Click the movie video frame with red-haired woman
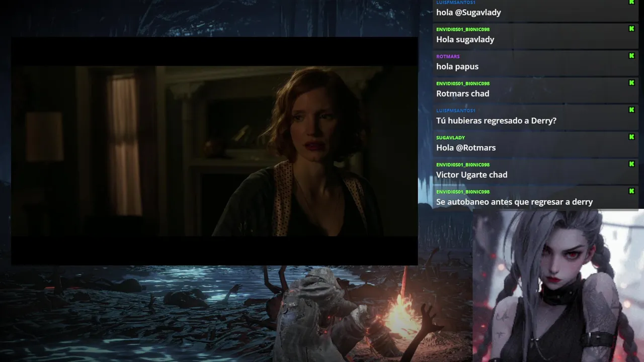Image resolution: width=644 pixels, height=362 pixels. coord(214,151)
